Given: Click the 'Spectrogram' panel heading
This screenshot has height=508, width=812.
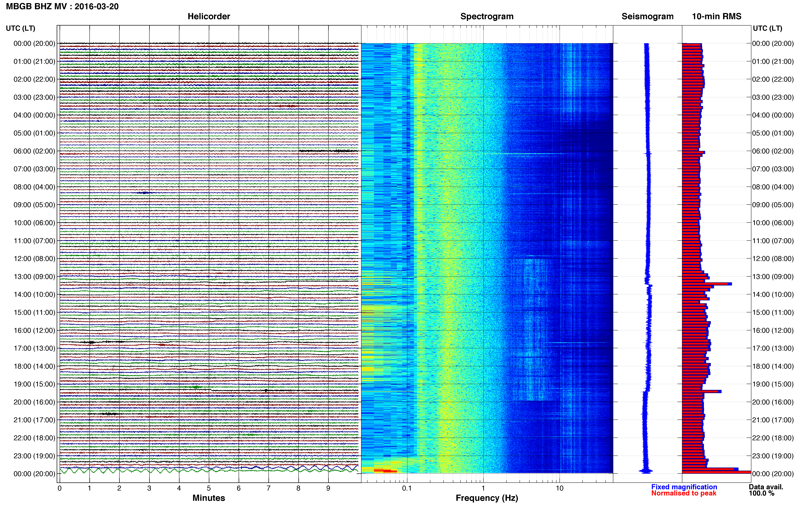Looking at the screenshot, I should [x=487, y=16].
